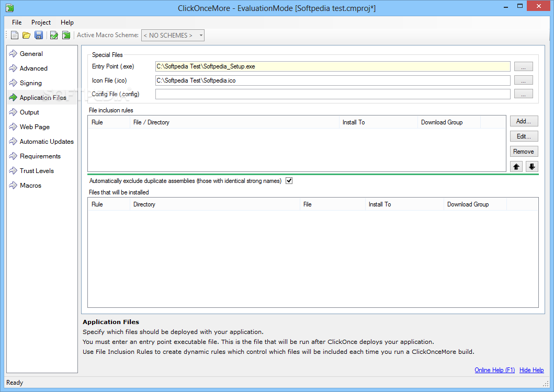Browse for Icon File ico
Image resolution: width=554 pixels, height=392 pixels.
[x=523, y=80]
